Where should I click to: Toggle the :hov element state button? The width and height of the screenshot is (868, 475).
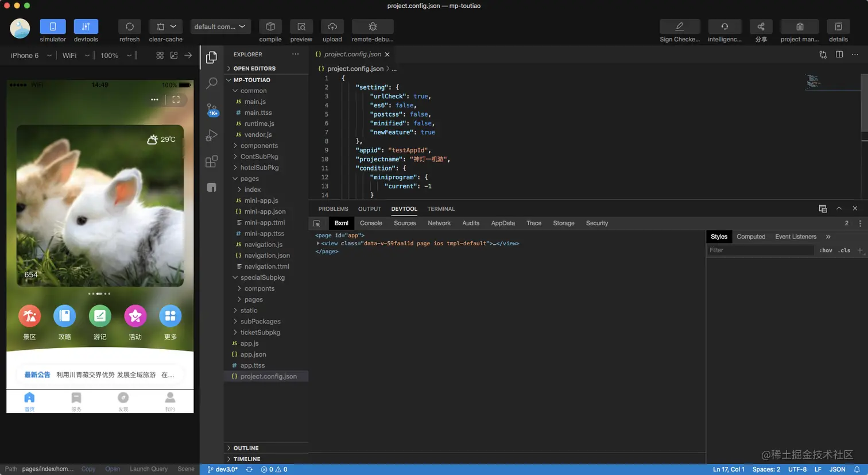coord(826,250)
